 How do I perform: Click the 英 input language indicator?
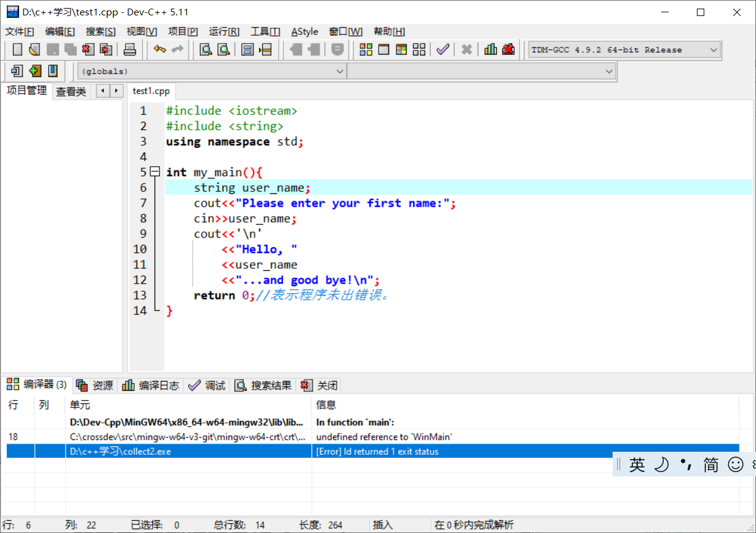pos(637,465)
